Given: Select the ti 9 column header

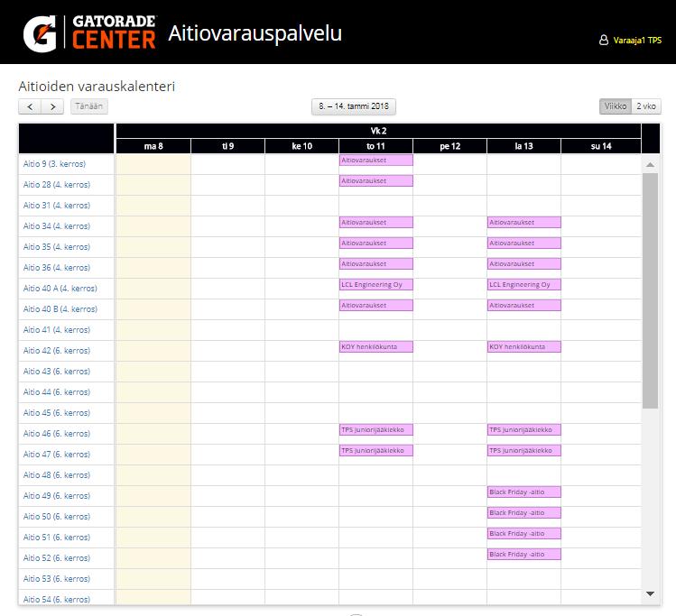Looking at the screenshot, I should 227,146.
